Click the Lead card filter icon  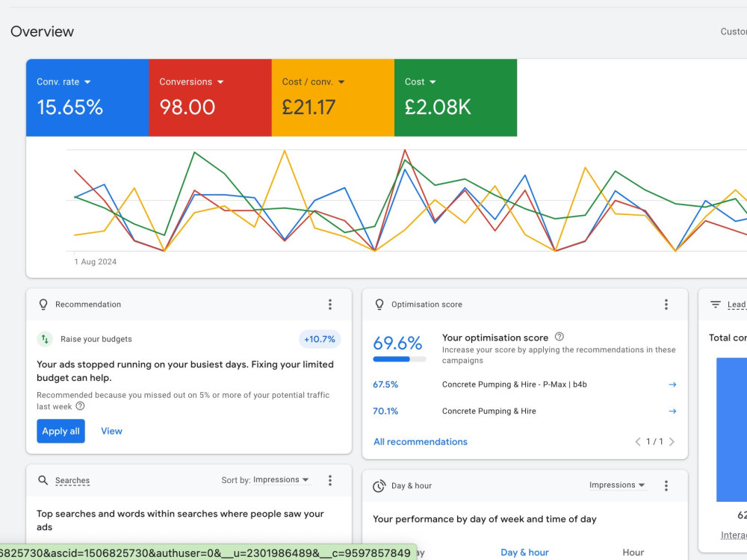(716, 305)
